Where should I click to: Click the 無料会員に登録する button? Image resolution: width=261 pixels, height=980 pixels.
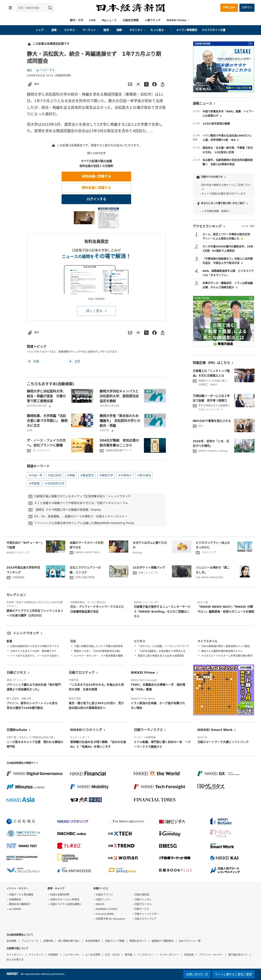pyautogui.click(x=96, y=188)
